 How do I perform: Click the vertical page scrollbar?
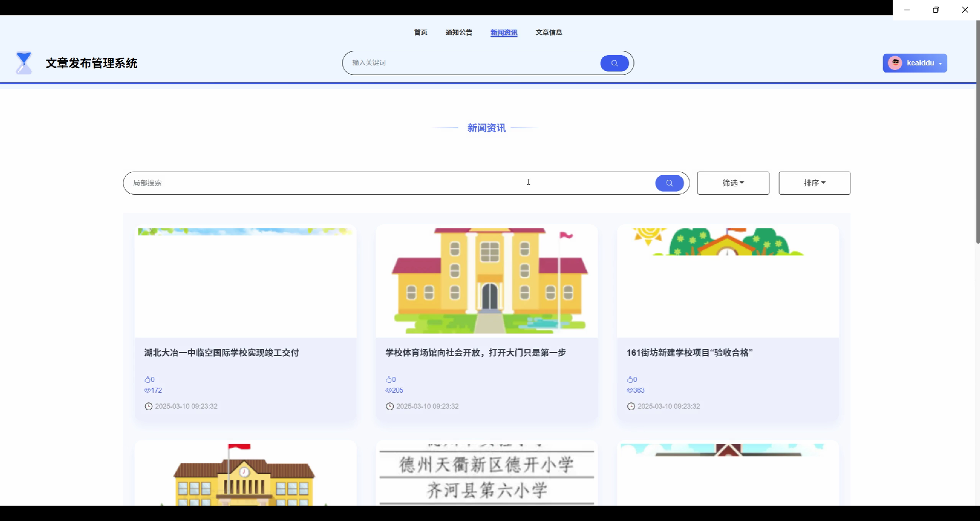[978, 132]
